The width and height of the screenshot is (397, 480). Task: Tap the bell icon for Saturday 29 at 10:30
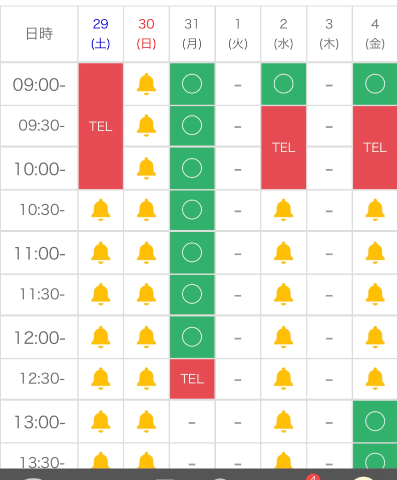pyautogui.click(x=101, y=210)
